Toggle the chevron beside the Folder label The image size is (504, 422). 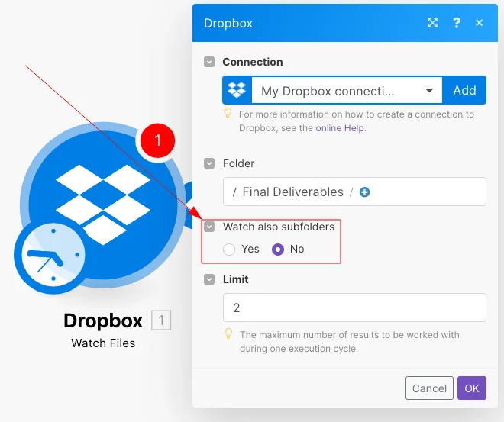[209, 163]
